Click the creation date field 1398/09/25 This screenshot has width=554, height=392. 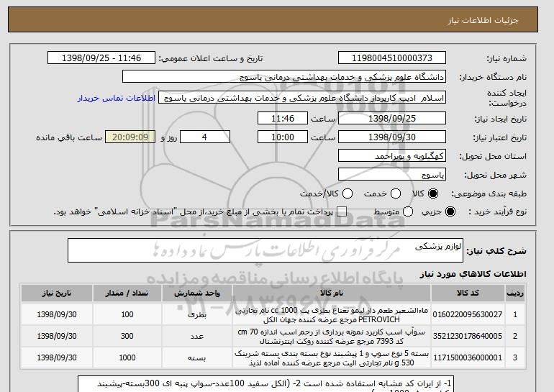pos(392,118)
